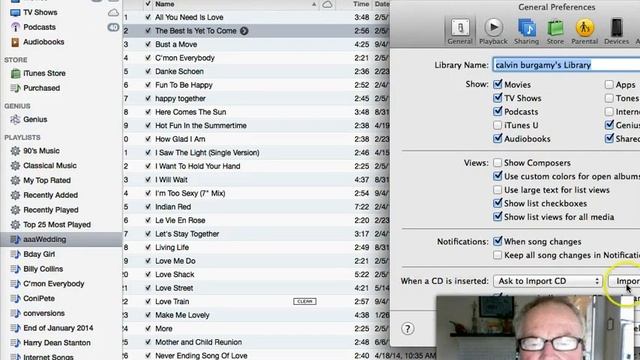The height and width of the screenshot is (360, 640).
Task: Enable Use large text for list views
Action: [x=498, y=190]
